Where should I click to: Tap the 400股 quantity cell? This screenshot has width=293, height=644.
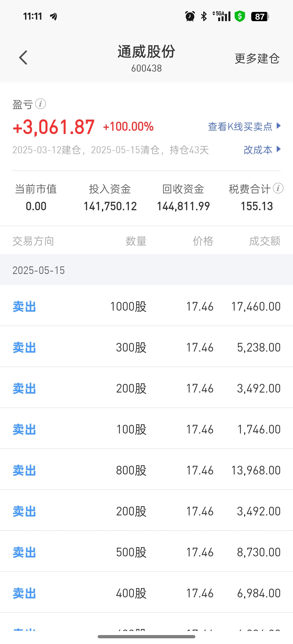click(x=131, y=593)
